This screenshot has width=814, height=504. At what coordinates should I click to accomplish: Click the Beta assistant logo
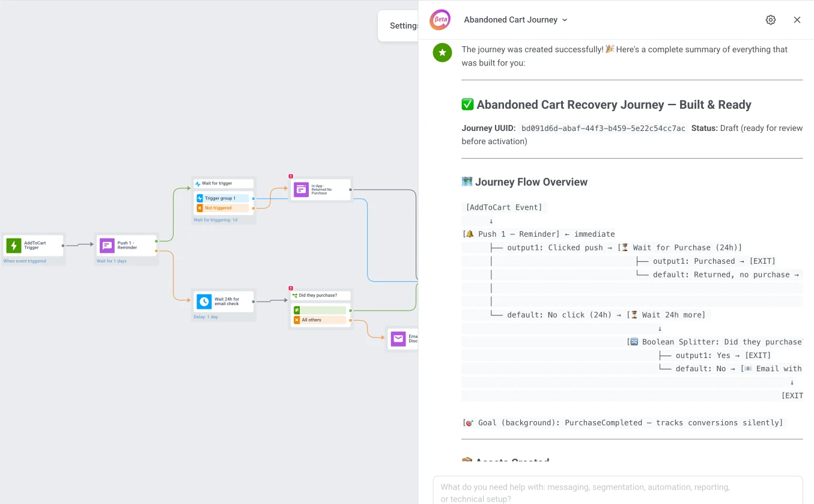(x=440, y=19)
